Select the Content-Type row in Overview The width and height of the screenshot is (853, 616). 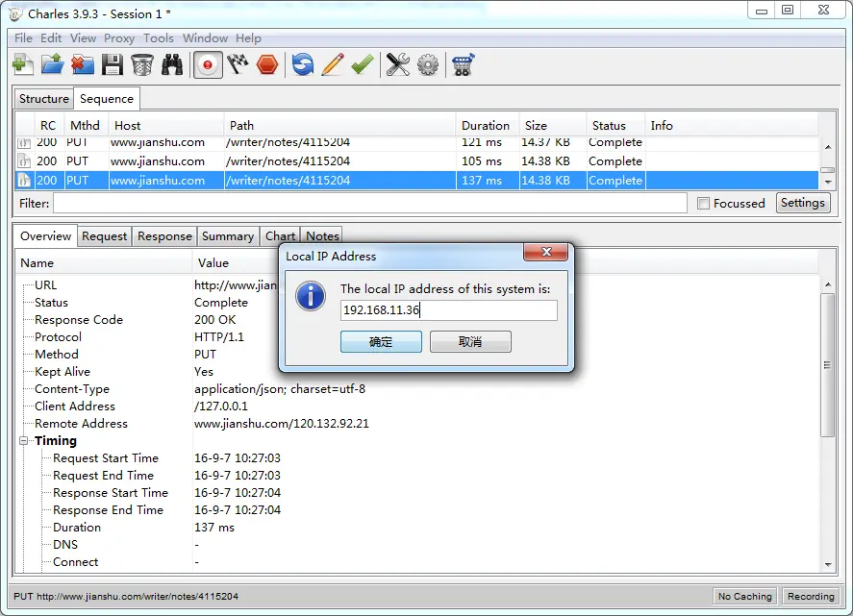point(416,389)
